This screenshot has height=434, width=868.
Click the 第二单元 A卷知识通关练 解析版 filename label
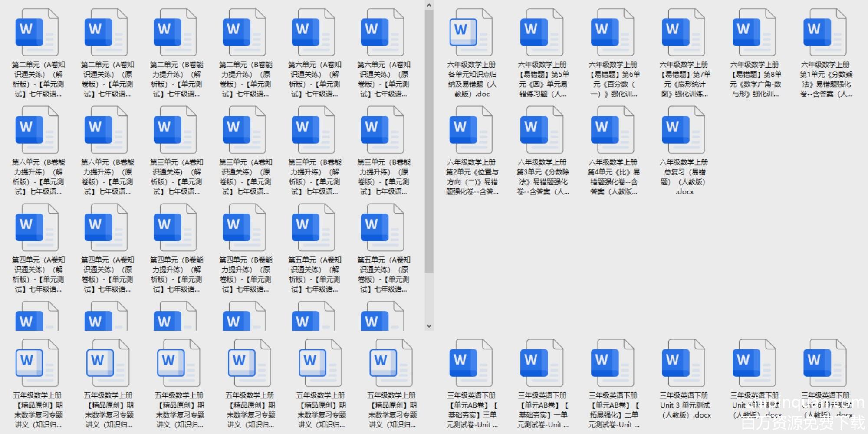coord(38,79)
